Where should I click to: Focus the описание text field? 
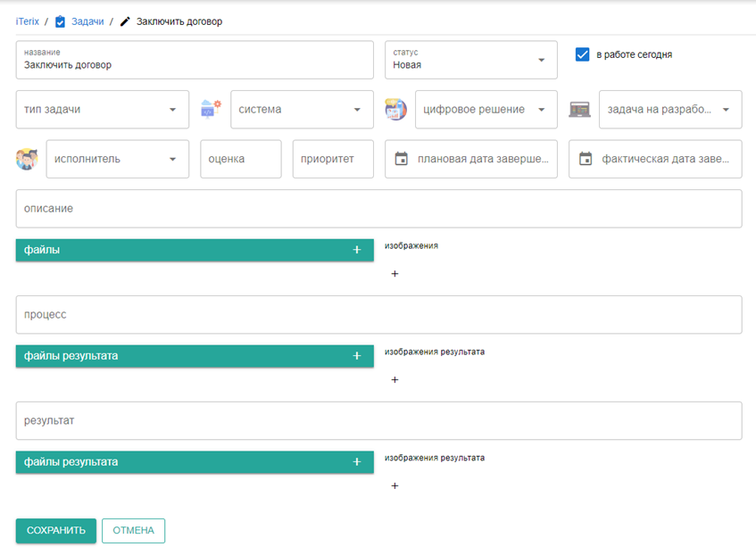point(379,209)
